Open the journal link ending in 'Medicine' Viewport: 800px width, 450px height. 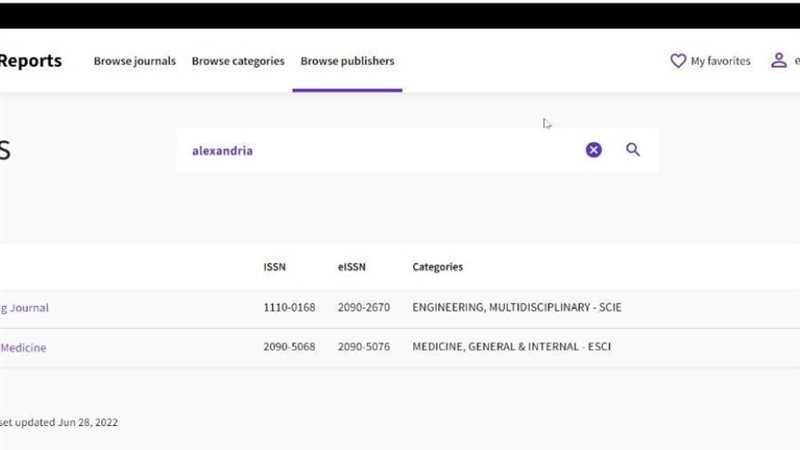23,348
